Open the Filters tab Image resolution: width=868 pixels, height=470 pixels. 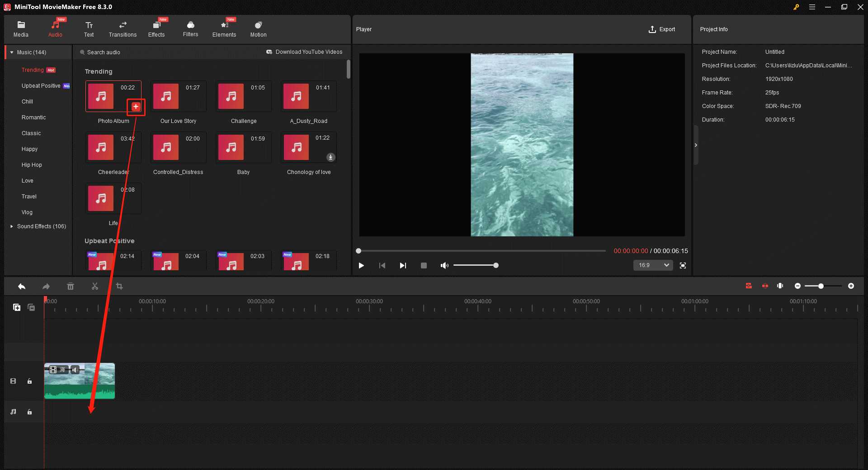coord(190,29)
